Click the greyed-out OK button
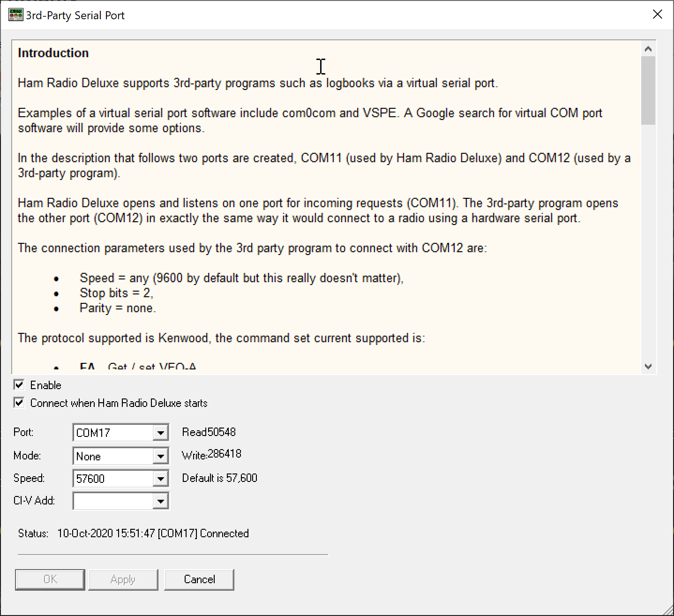This screenshot has height=616, width=674. coord(50,579)
